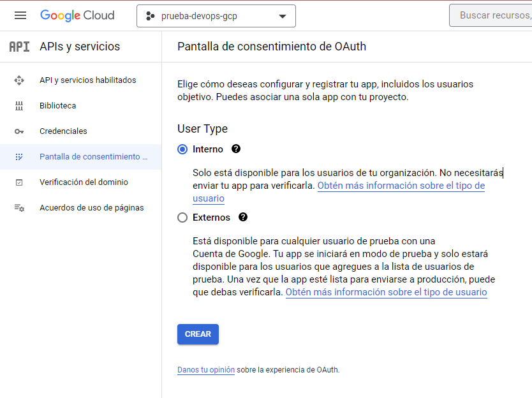Open the Danos tu opinión link
Screen dimensions: 532x398
tap(206, 370)
